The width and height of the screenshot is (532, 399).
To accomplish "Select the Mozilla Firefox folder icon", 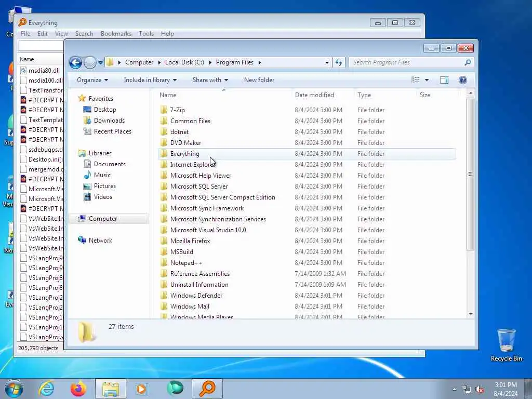I will click(x=164, y=241).
